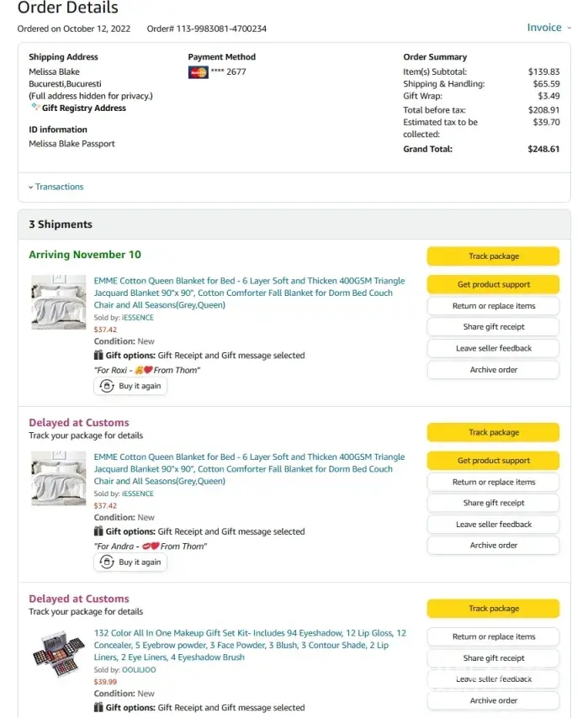Click the Mastercard payment card icon
Image resolution: width=588 pixels, height=718 pixels.
[198, 72]
